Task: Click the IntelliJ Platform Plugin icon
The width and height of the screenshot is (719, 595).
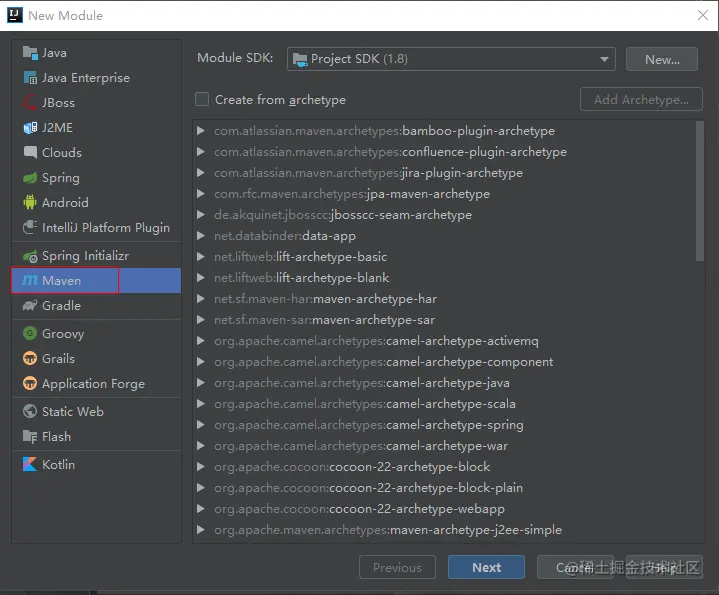Action: coord(30,227)
